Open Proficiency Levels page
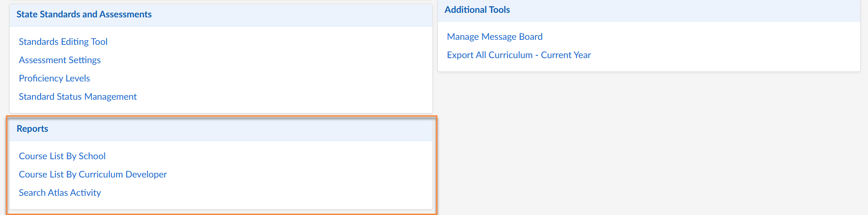This screenshot has height=215, width=868. [x=54, y=78]
